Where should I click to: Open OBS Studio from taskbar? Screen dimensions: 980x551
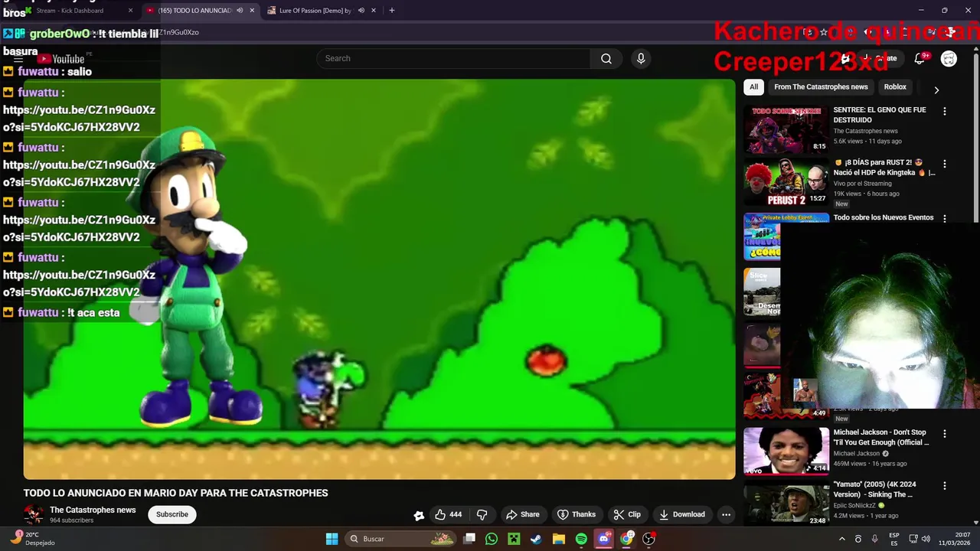click(x=648, y=539)
